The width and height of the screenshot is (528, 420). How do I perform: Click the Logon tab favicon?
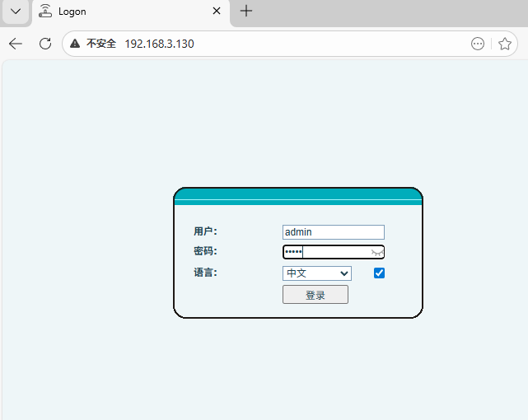point(45,12)
